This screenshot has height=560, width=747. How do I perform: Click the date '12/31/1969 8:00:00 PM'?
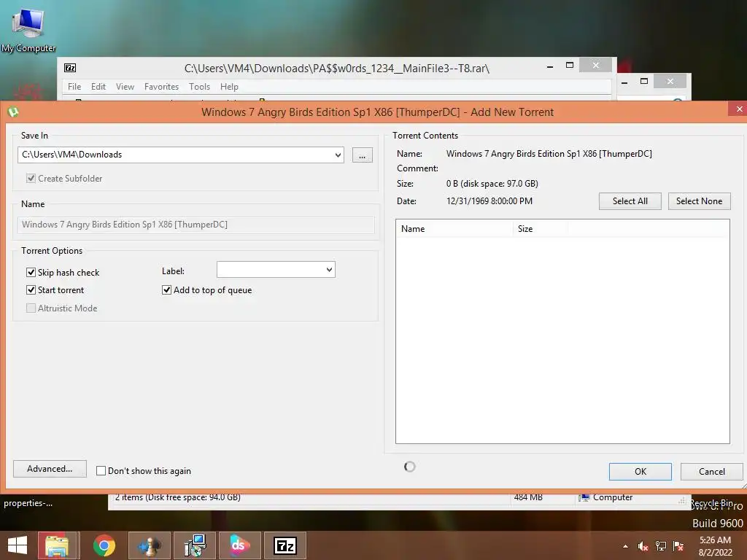489,201
